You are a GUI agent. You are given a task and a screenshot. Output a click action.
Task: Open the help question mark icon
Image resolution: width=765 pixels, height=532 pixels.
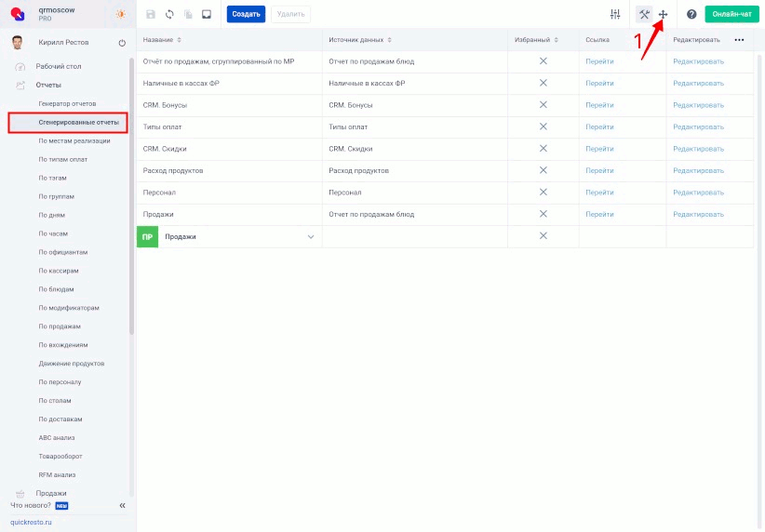pyautogui.click(x=691, y=14)
